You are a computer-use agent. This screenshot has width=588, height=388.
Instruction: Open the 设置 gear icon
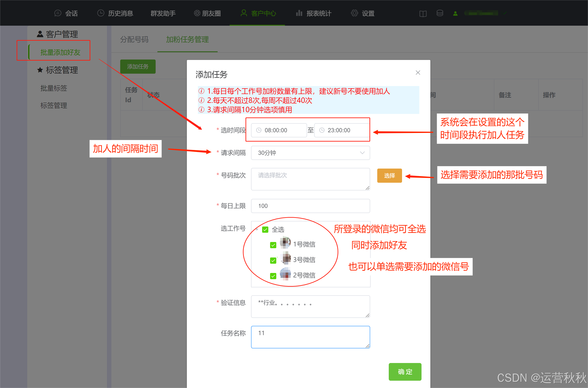point(354,13)
